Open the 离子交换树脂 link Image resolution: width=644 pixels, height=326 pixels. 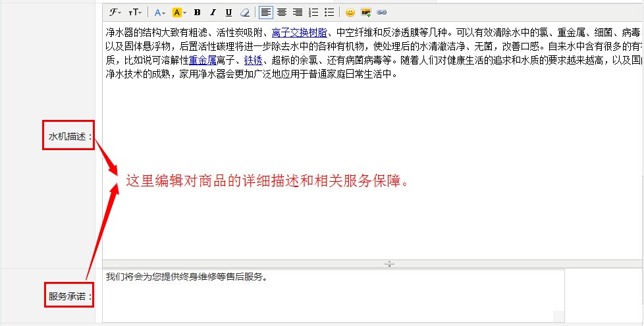tap(299, 32)
